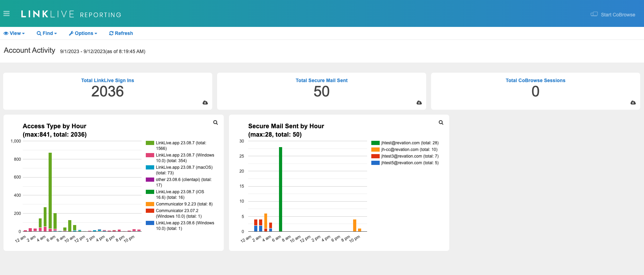The width and height of the screenshot is (644, 275).
Task: Click the tall green 6 am mail bar
Action: tap(280, 189)
